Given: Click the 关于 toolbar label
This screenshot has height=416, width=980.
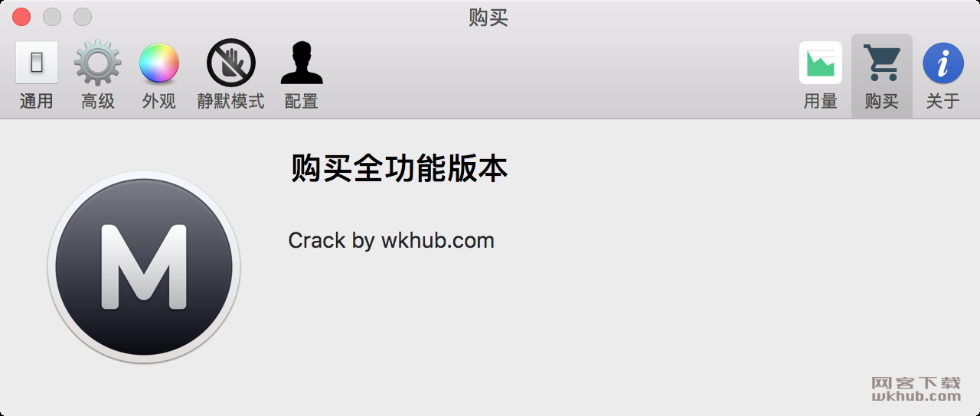Looking at the screenshot, I should point(943,101).
